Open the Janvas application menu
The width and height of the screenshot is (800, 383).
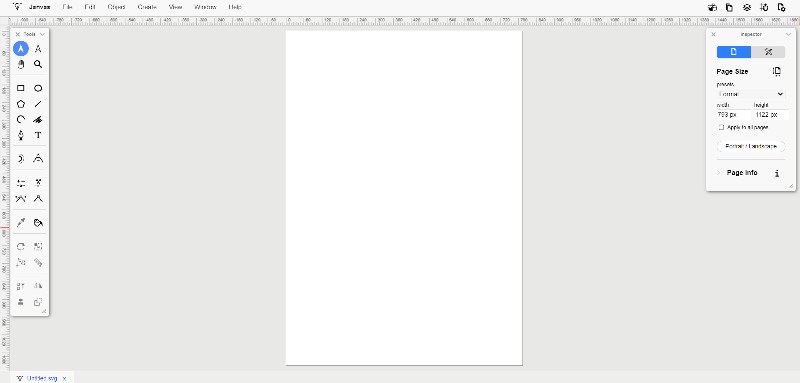[x=40, y=7]
